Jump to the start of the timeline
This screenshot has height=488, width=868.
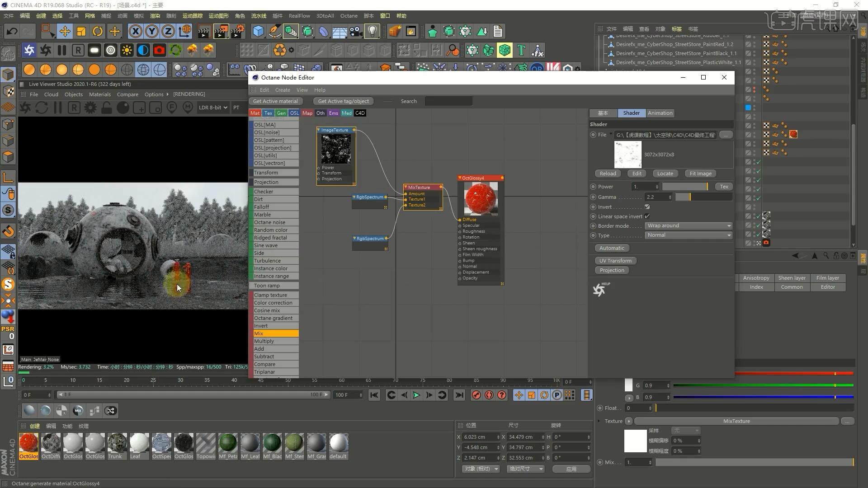(374, 395)
